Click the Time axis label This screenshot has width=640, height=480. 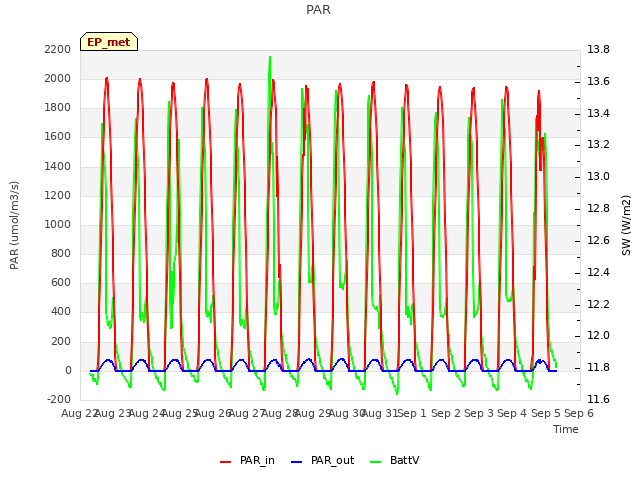click(x=566, y=429)
